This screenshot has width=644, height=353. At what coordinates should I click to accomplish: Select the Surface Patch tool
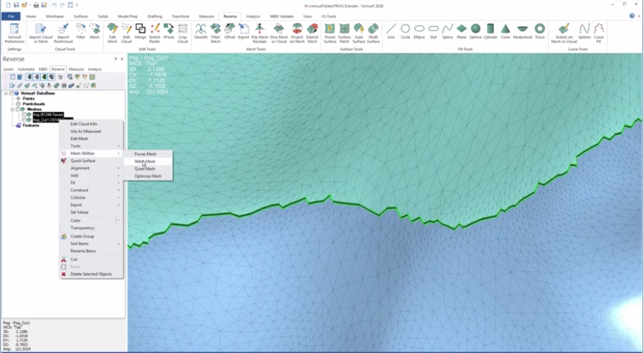[x=345, y=33]
